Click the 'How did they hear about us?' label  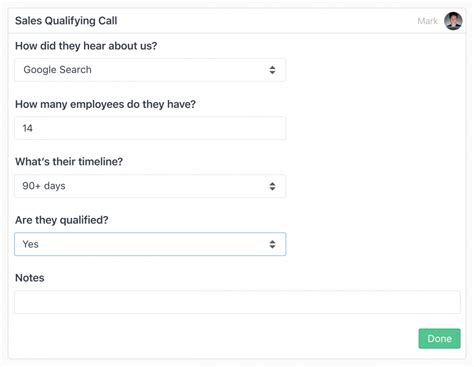(x=86, y=46)
